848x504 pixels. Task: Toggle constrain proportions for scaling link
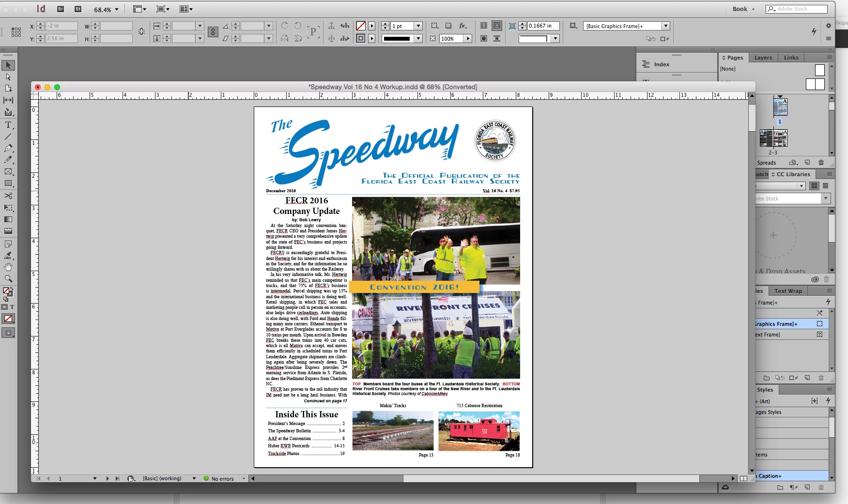point(213,32)
